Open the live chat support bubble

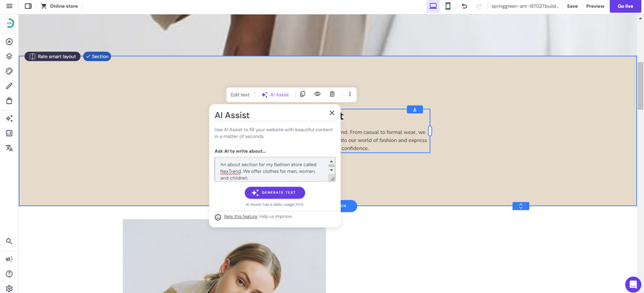pyautogui.click(x=633, y=284)
